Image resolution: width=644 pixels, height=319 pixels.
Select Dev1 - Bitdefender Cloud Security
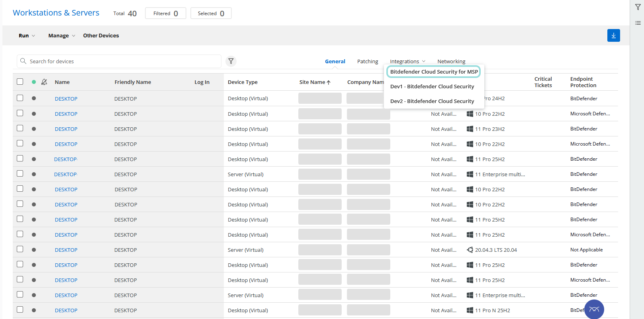[432, 86]
